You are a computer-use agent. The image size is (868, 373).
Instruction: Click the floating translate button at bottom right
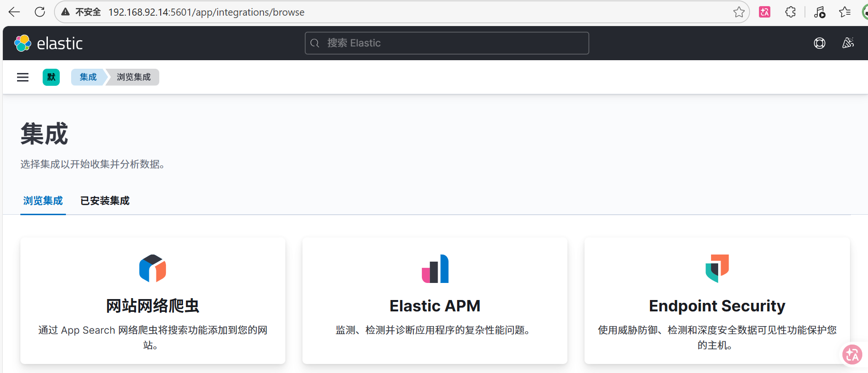(x=852, y=355)
